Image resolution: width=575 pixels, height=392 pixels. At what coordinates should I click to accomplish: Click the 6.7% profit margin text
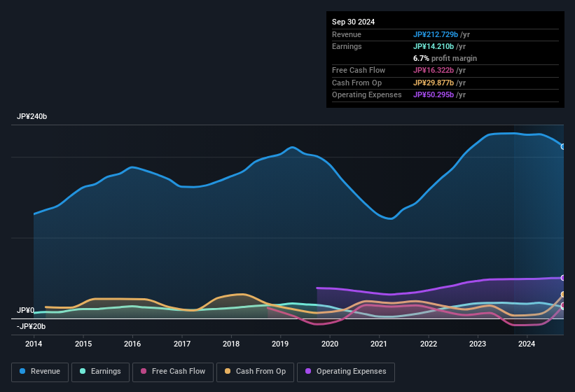445,58
